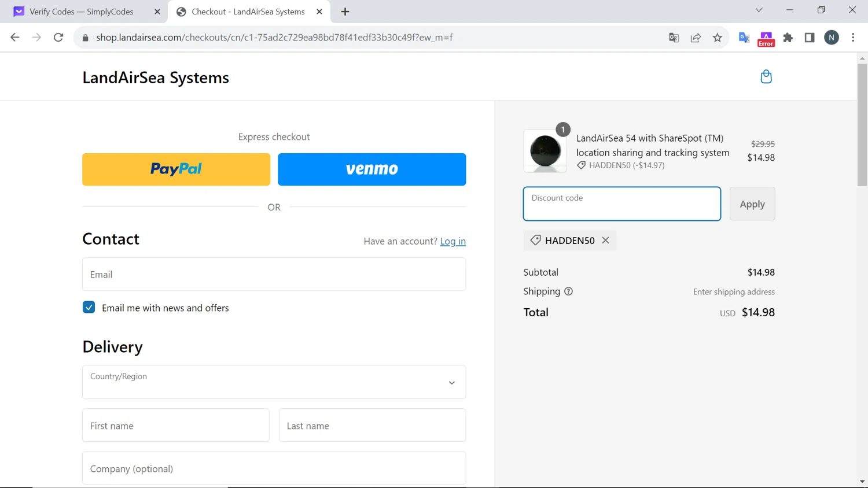Viewport: 868px width, 488px height.
Task: Click the shipping help question mark icon
Action: pos(568,291)
